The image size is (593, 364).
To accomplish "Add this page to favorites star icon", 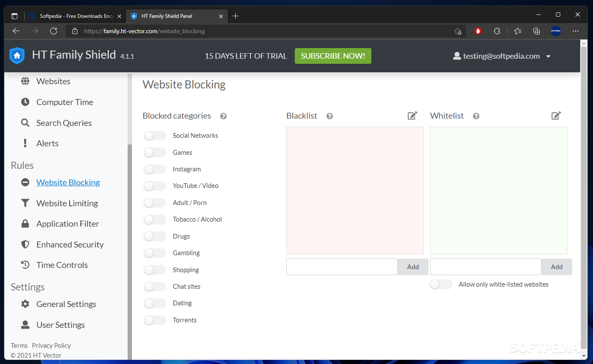I will point(458,31).
